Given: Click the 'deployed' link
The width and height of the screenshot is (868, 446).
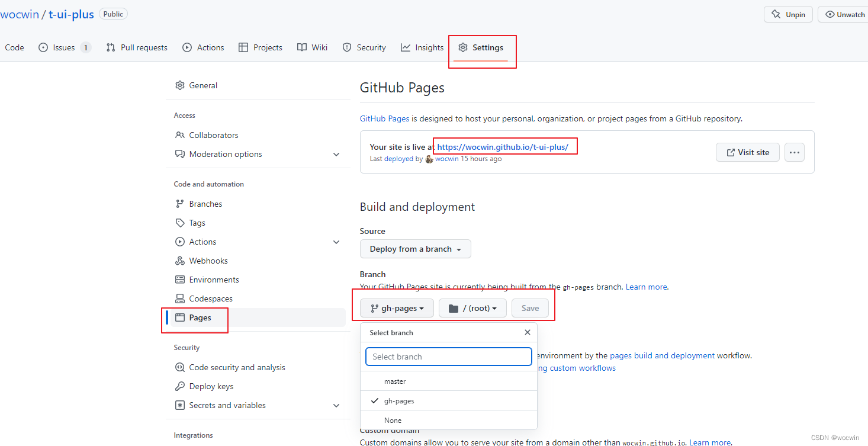Looking at the screenshot, I should tap(398, 159).
